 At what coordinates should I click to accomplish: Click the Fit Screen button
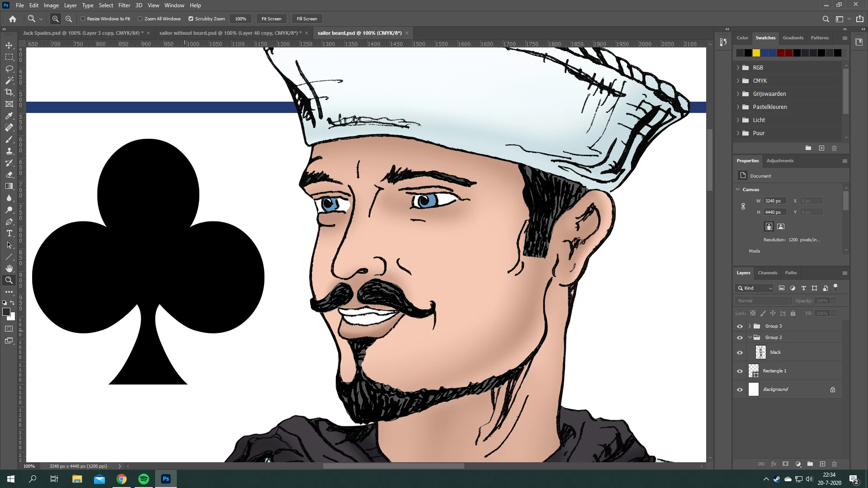click(x=271, y=19)
